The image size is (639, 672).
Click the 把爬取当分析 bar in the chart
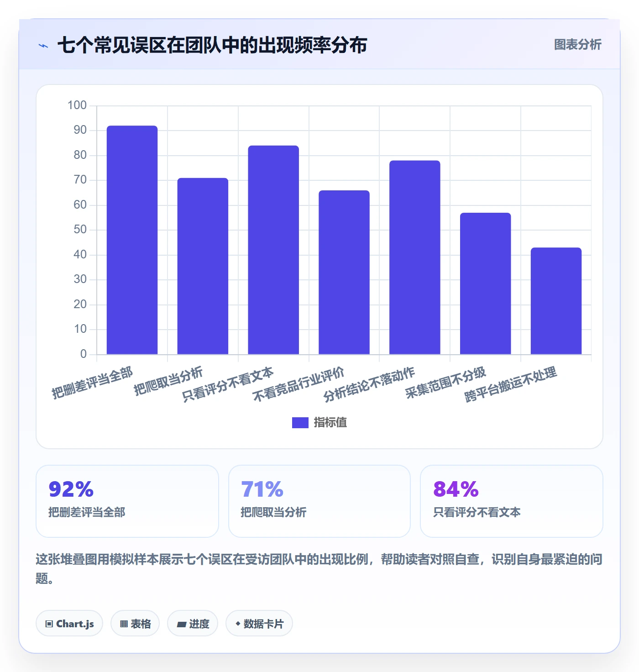(x=203, y=266)
